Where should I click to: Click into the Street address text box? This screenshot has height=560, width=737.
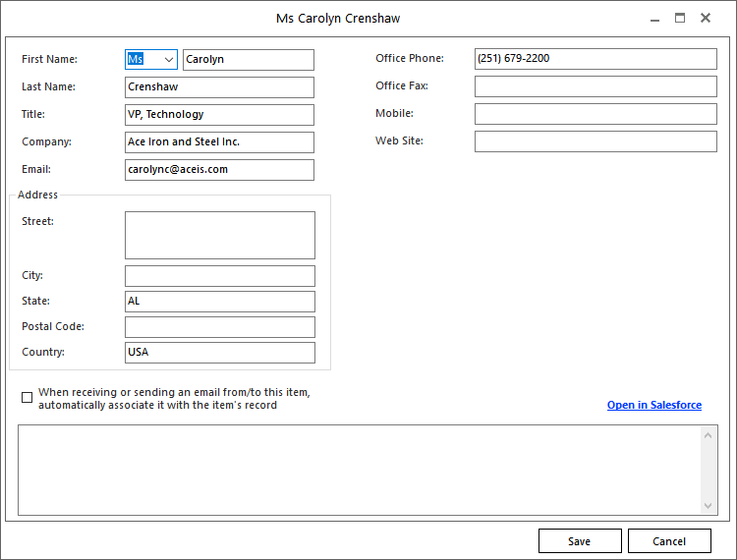(x=219, y=235)
